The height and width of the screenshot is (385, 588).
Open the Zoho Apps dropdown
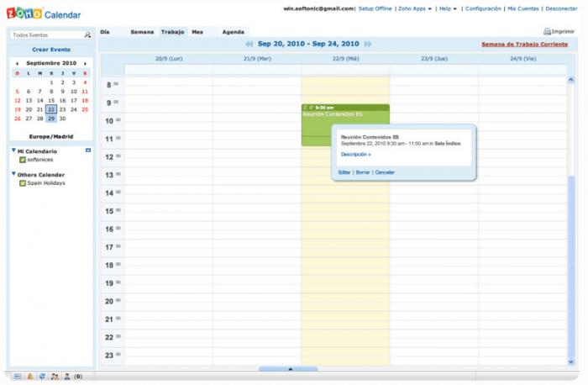(415, 8)
